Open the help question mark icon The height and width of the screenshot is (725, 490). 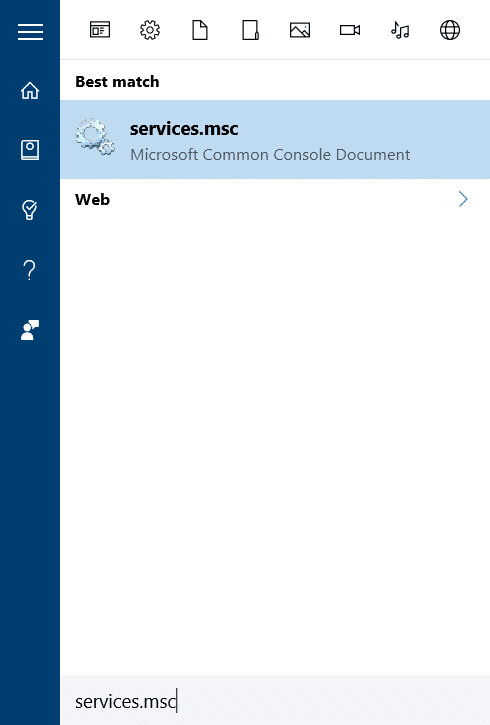point(30,270)
